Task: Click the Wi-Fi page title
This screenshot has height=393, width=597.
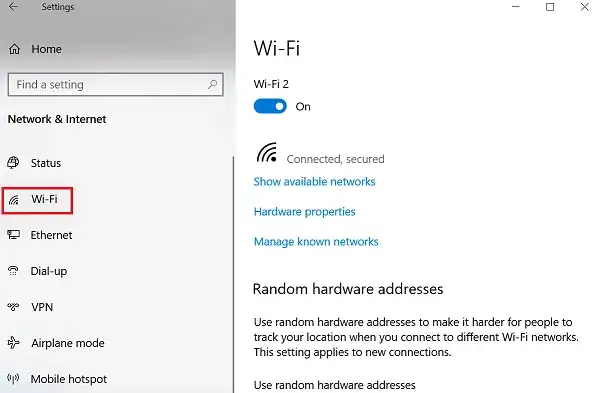Action: (x=277, y=48)
